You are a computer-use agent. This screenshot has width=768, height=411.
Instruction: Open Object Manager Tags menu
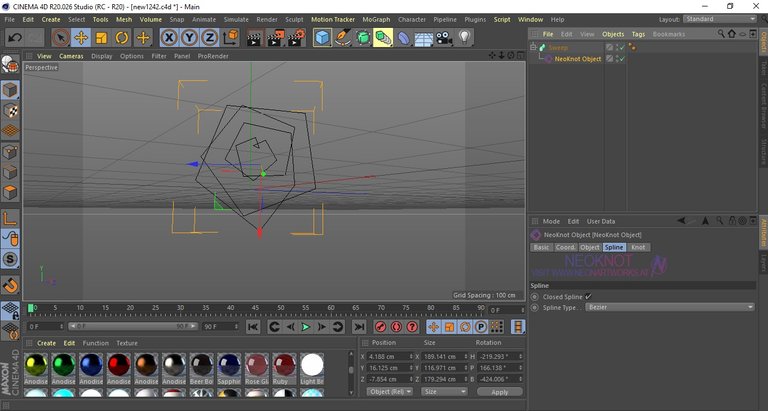coord(638,34)
